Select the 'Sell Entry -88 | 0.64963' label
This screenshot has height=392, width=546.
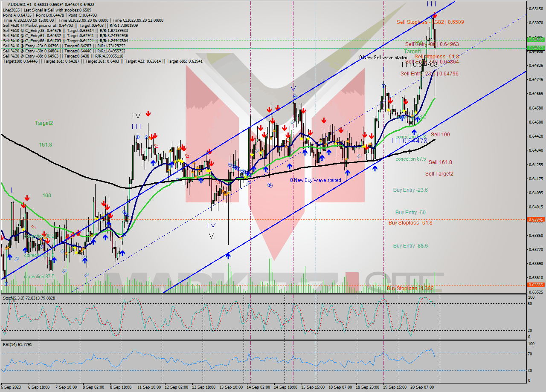[x=432, y=44]
